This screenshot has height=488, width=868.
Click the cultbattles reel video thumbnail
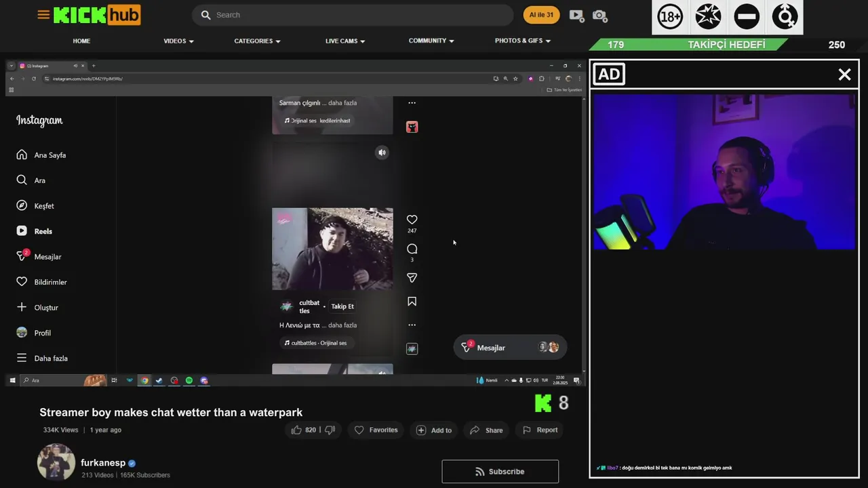pyautogui.click(x=332, y=249)
